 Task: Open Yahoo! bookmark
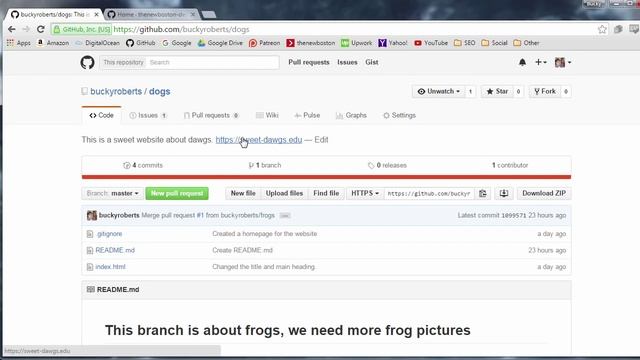tap(393, 43)
